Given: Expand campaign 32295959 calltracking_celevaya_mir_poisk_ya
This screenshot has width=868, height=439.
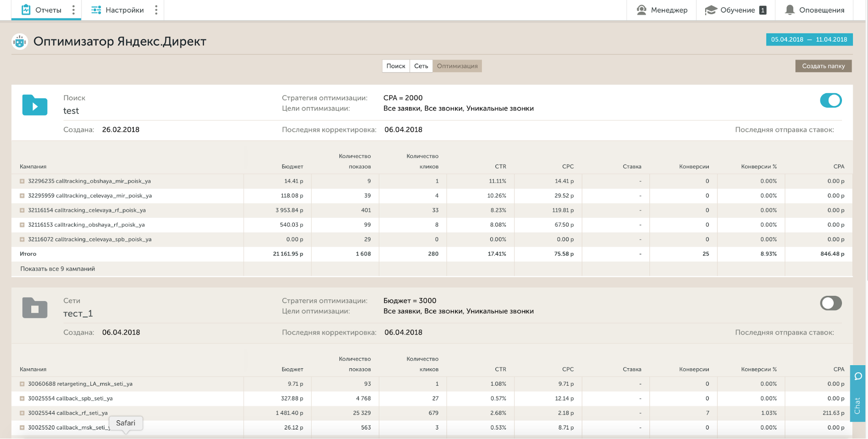Looking at the screenshot, I should [22, 196].
